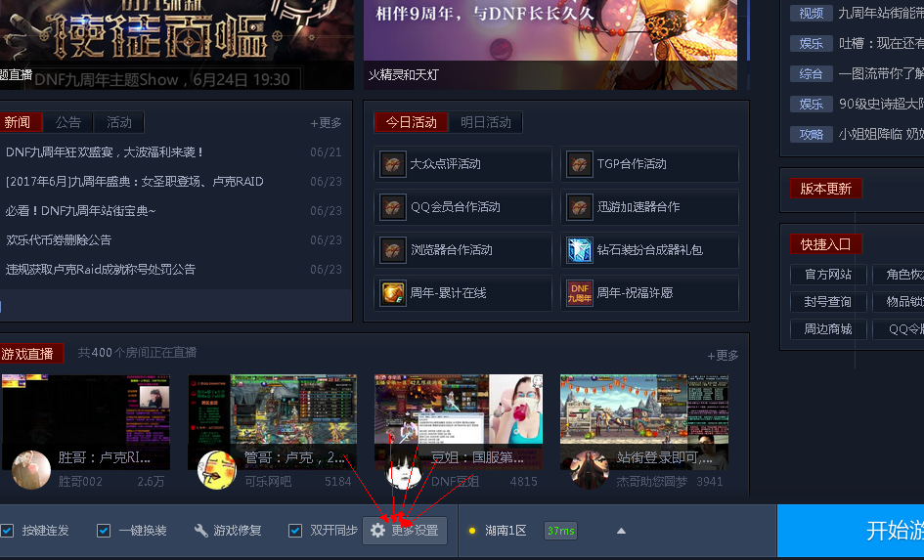Click the 胜哥002 streamer avatar

pyautogui.click(x=31, y=470)
